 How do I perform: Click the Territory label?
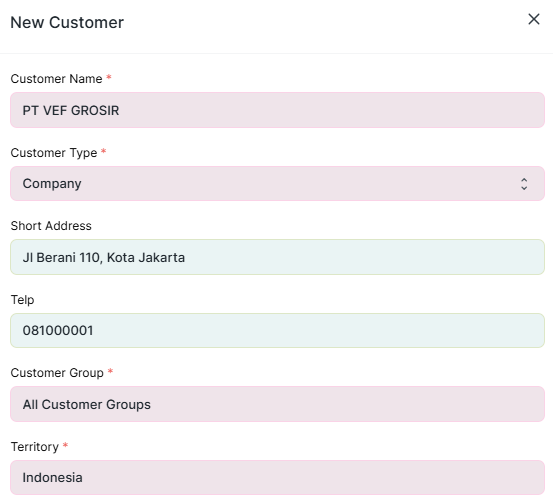(x=35, y=447)
